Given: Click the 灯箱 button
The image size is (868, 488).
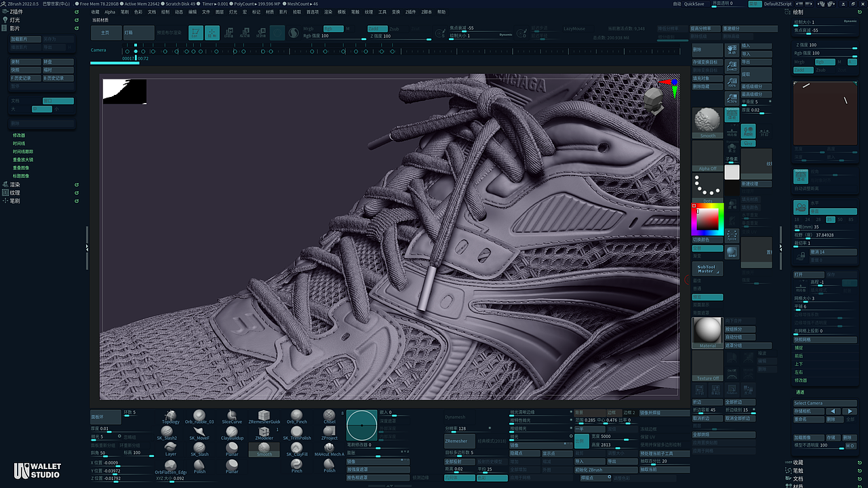Looking at the screenshot, I should [138, 32].
